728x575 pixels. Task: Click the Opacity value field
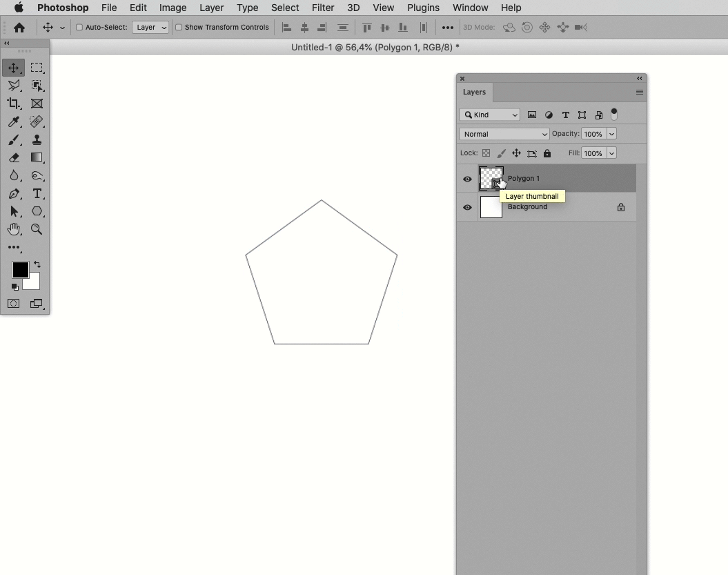(593, 134)
